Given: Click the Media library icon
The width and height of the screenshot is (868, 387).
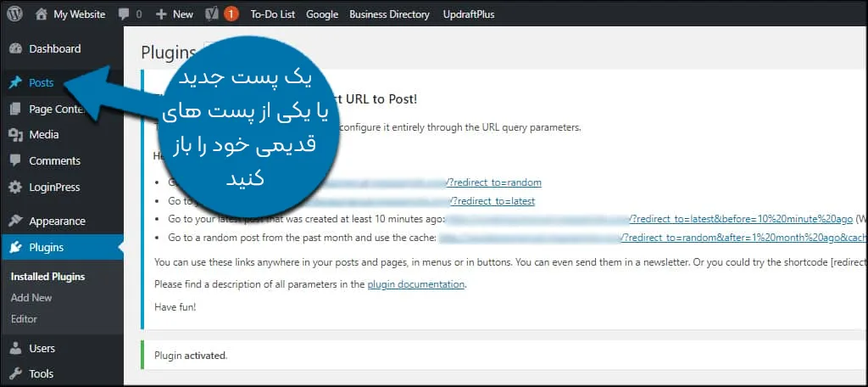Looking at the screenshot, I should (x=15, y=135).
